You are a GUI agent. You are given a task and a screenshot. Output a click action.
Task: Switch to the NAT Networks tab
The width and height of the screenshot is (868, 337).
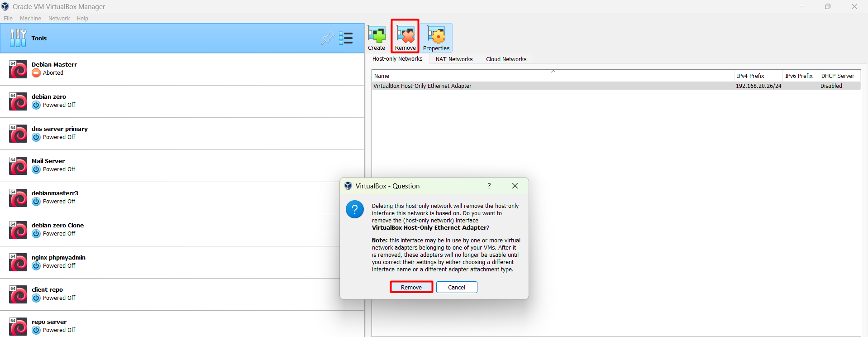tap(454, 59)
